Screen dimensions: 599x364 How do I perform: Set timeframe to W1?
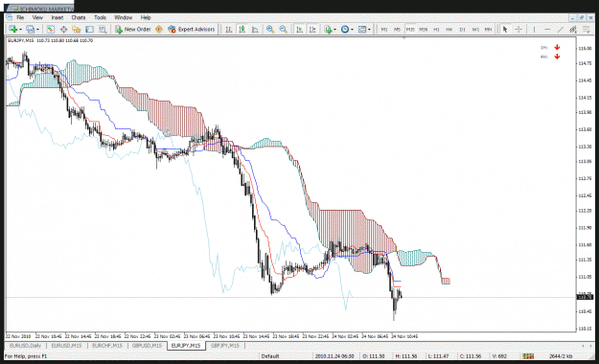475,29
